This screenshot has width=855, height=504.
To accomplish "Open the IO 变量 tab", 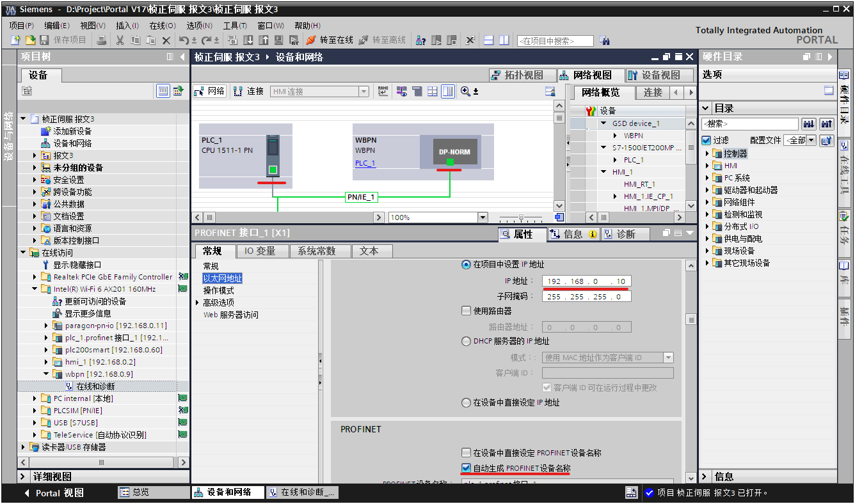I will 263,251.
